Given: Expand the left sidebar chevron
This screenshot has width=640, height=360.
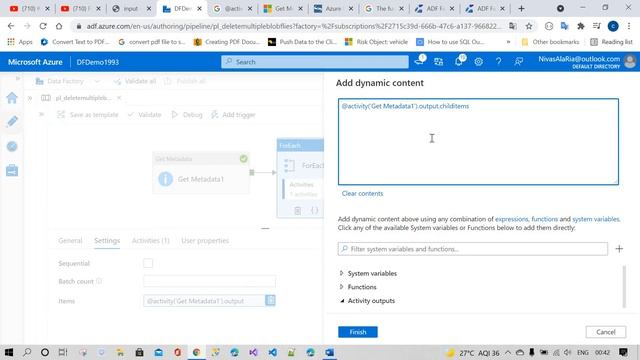Looking at the screenshot, I should pyautogui.click(x=18, y=78).
